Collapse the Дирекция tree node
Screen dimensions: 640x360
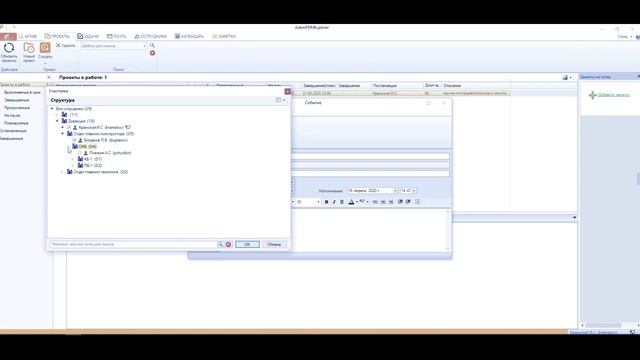57,121
